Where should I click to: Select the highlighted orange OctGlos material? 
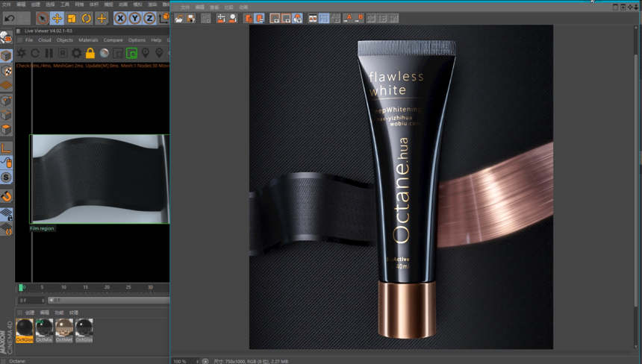25,330
